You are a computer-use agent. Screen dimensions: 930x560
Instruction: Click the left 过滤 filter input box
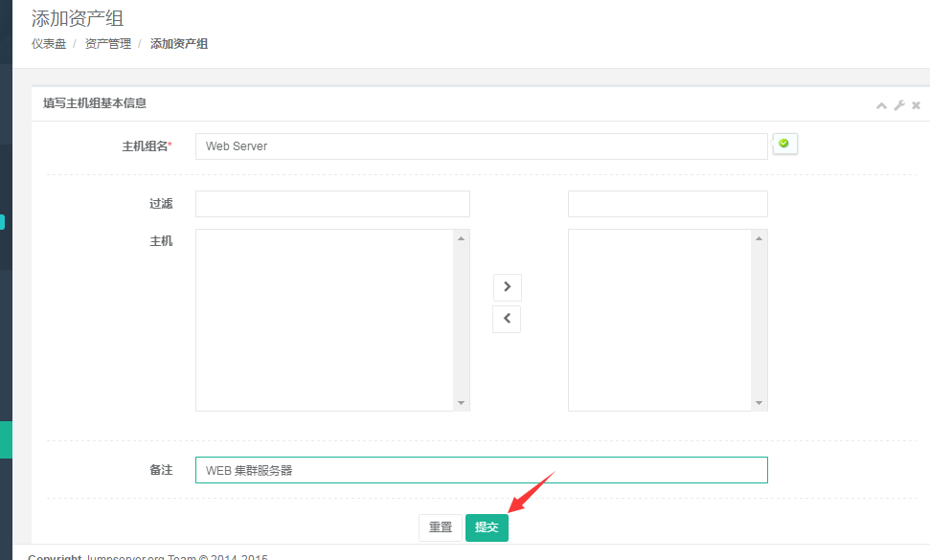coord(332,203)
